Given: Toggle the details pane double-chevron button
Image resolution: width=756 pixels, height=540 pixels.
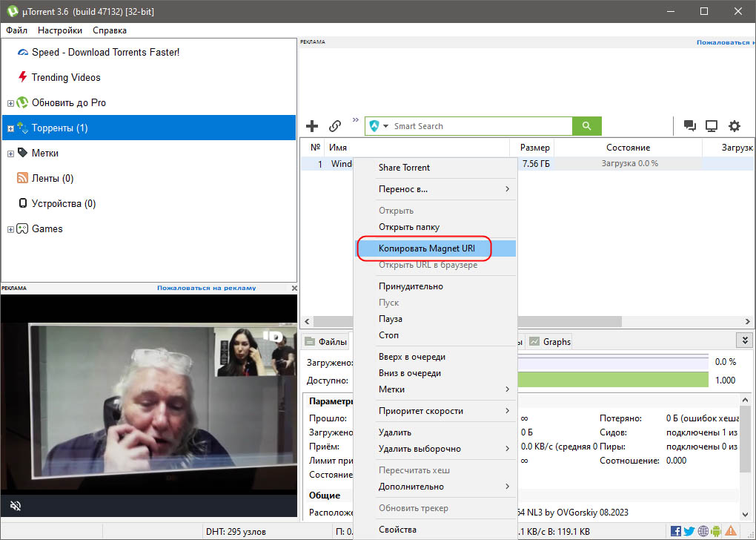Looking at the screenshot, I should click(745, 340).
